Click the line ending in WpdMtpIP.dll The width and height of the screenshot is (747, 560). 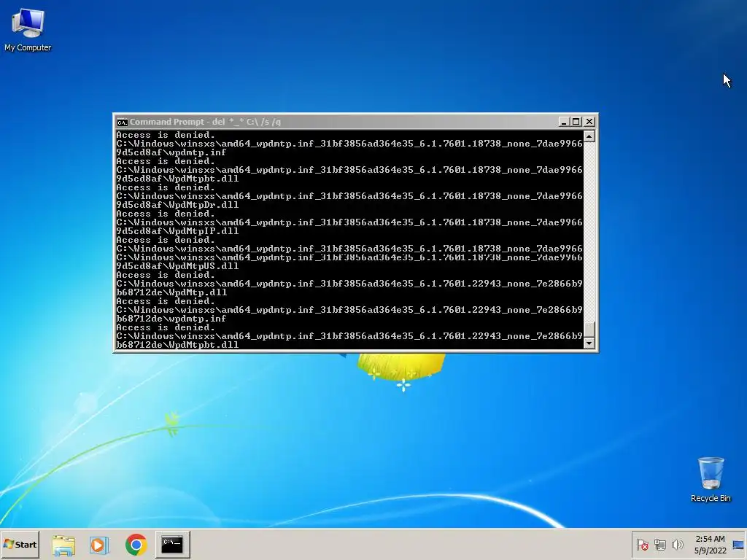pyautogui.click(x=177, y=231)
